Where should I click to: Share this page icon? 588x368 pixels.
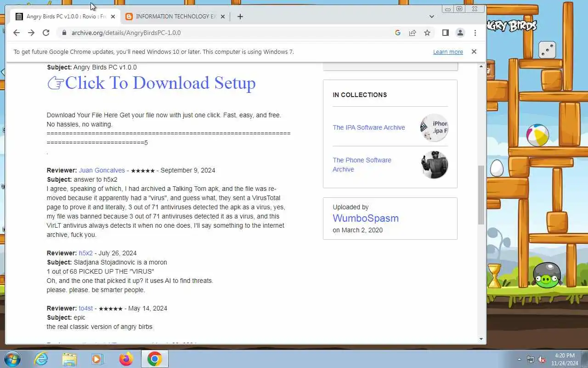coord(413,33)
